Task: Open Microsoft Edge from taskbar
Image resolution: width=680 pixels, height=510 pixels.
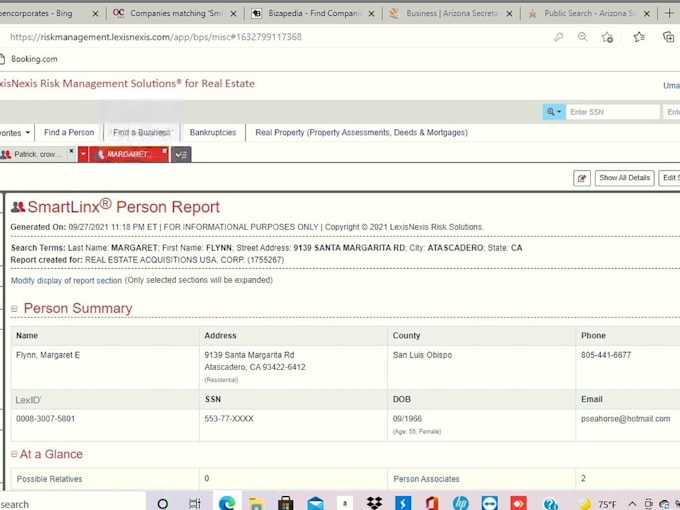Action: [x=227, y=503]
